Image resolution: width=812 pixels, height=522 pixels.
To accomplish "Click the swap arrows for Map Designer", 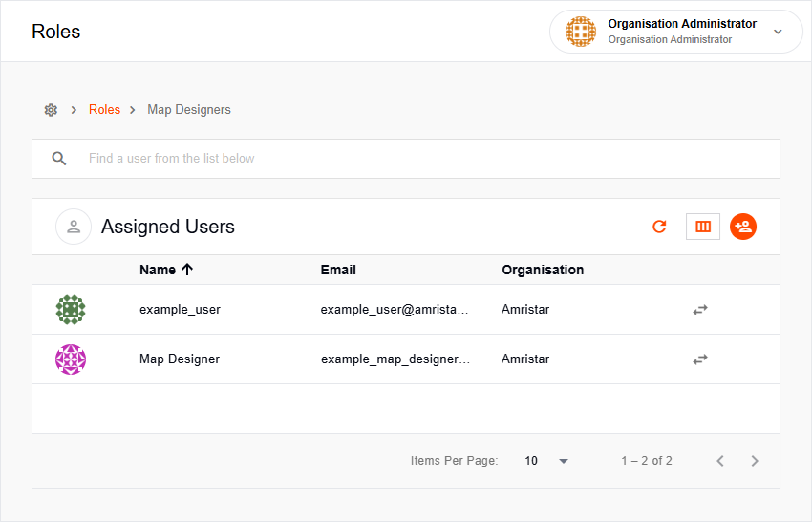I will (x=700, y=359).
